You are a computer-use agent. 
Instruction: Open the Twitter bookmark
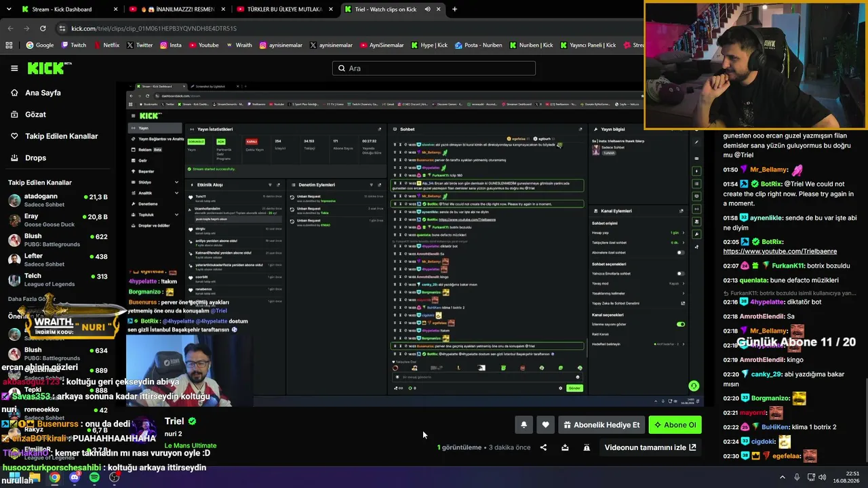point(139,45)
